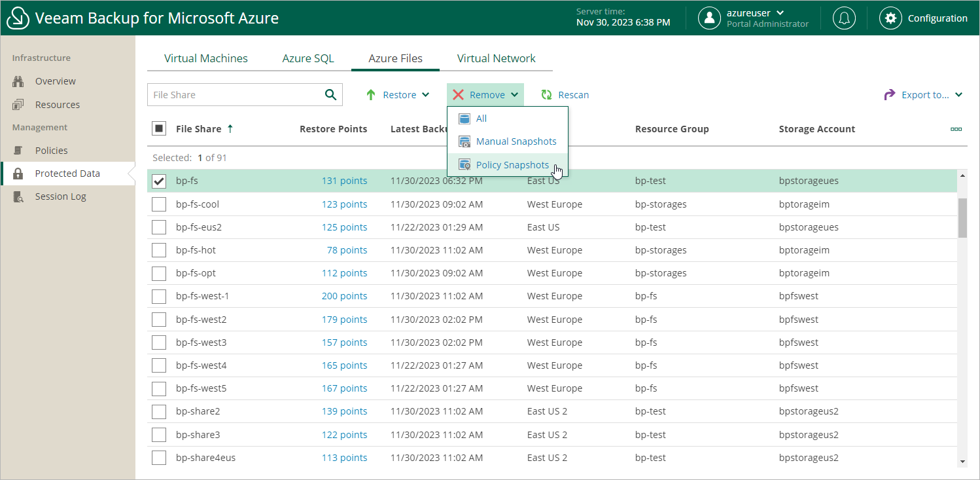This screenshot has width=980, height=480.
Task: Open 78 points link for bp-fs-hot
Action: [x=347, y=250]
